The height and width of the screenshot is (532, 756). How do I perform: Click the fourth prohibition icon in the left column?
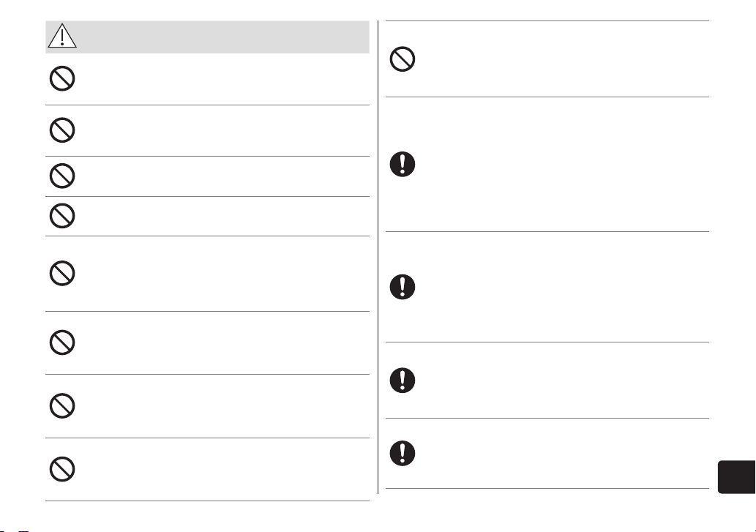coord(62,215)
